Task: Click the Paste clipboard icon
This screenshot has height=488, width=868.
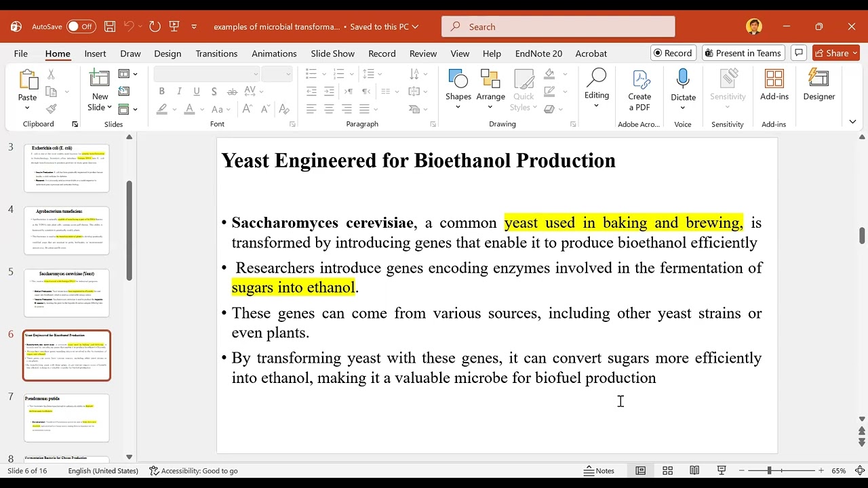Action: [x=28, y=79]
